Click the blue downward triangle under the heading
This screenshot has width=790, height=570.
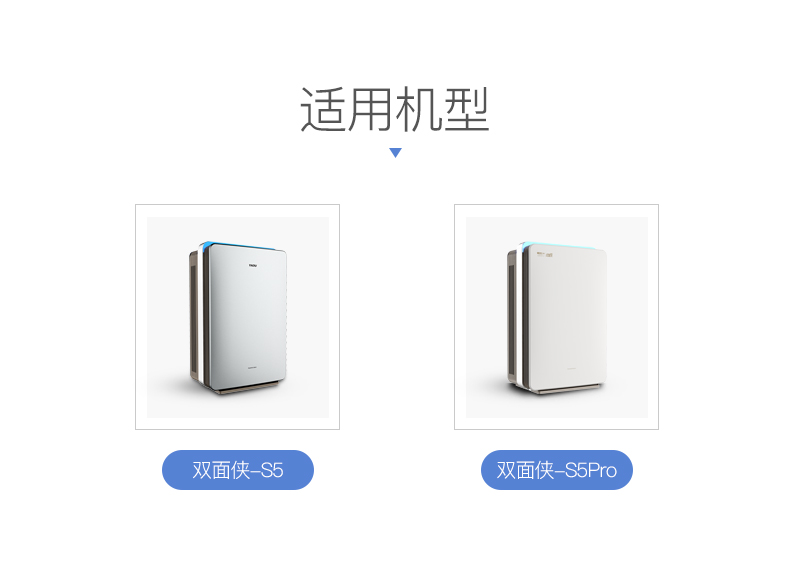point(396,152)
